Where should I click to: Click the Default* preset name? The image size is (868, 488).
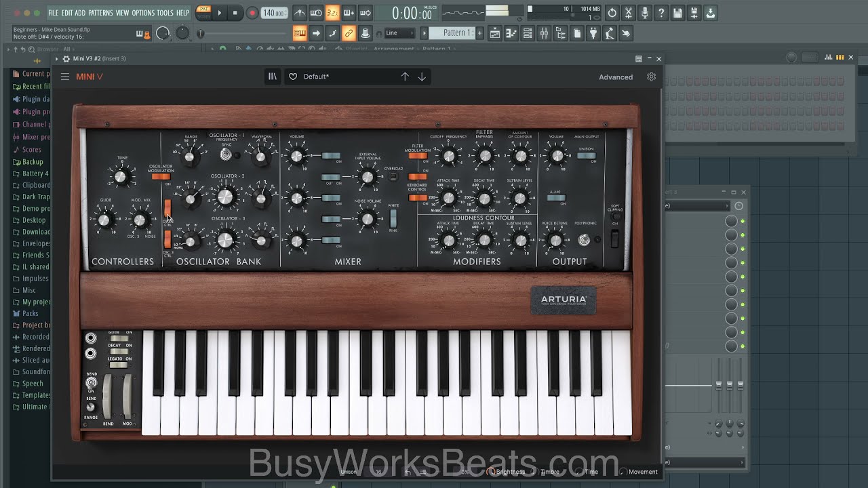316,77
